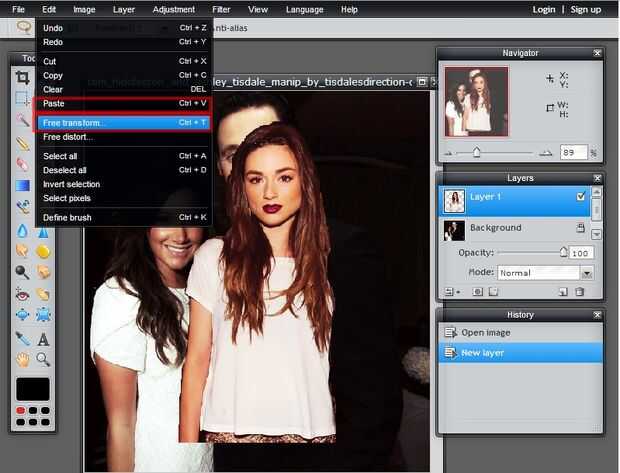This screenshot has width=620, height=473.
Task: Choose Invert selection from Edit menu
Action: pos(124,184)
